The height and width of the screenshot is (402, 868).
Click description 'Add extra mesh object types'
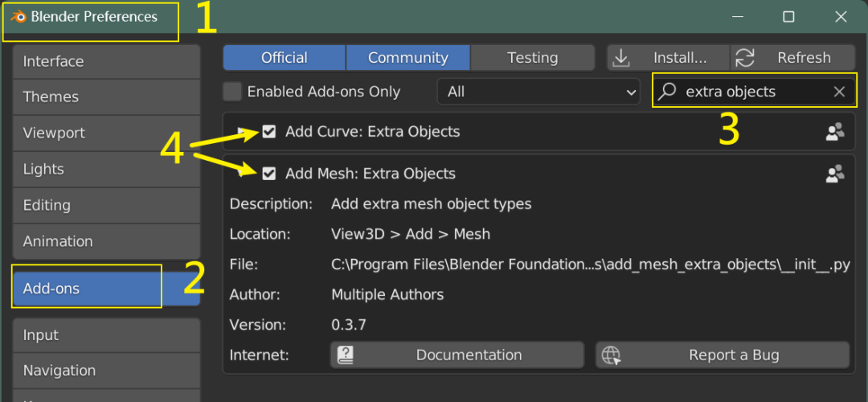[432, 204]
